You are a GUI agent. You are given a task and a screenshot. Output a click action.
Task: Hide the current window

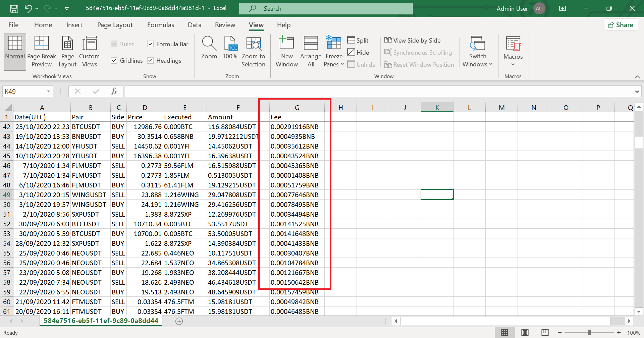[x=358, y=52]
